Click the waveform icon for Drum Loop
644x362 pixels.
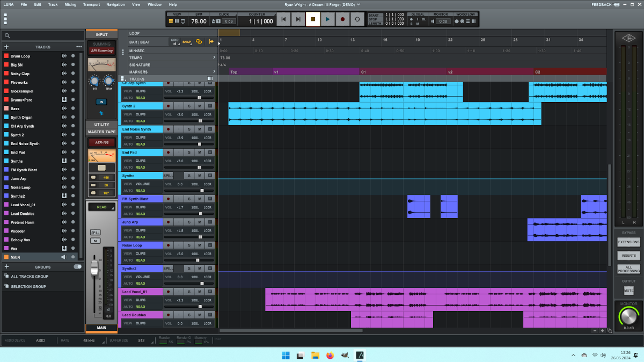(64, 56)
